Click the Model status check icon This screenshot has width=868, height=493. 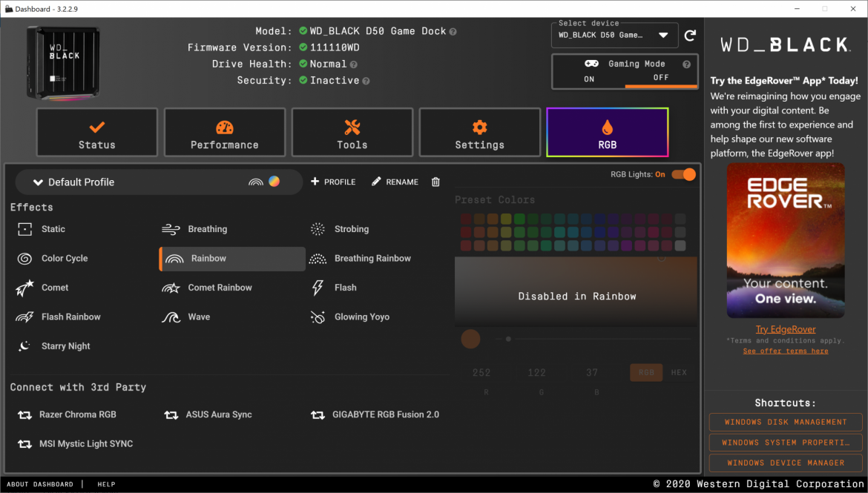(303, 31)
